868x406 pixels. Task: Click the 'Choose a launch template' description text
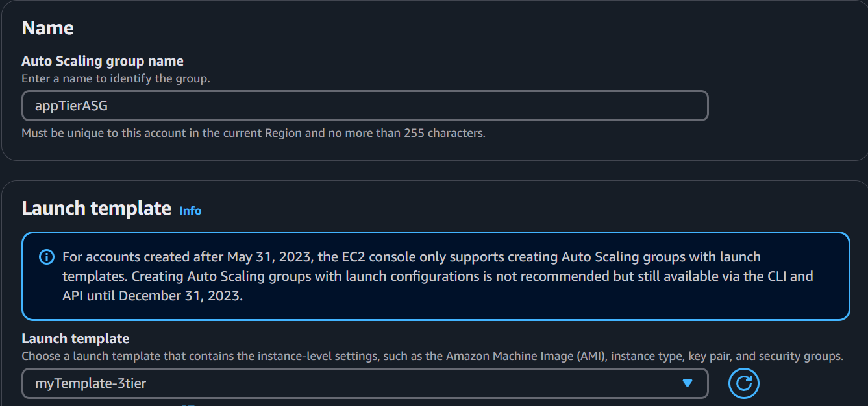point(432,356)
